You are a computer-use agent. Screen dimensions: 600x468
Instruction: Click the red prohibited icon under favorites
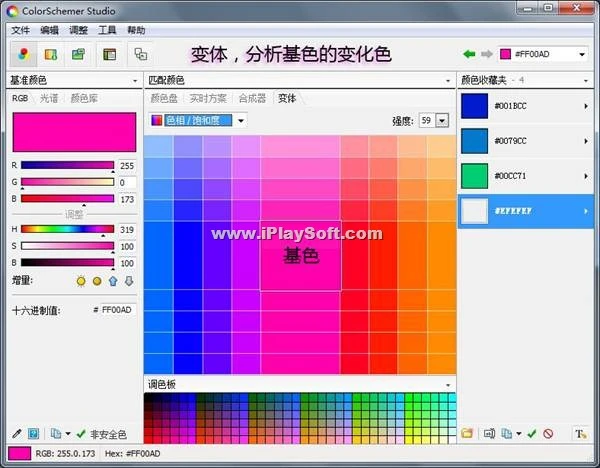point(548,434)
